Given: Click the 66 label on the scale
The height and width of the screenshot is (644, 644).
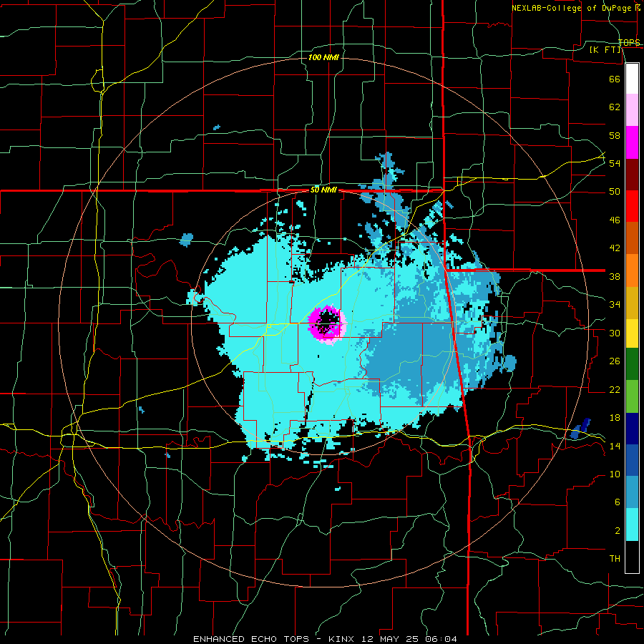Looking at the screenshot, I should click(x=615, y=79).
